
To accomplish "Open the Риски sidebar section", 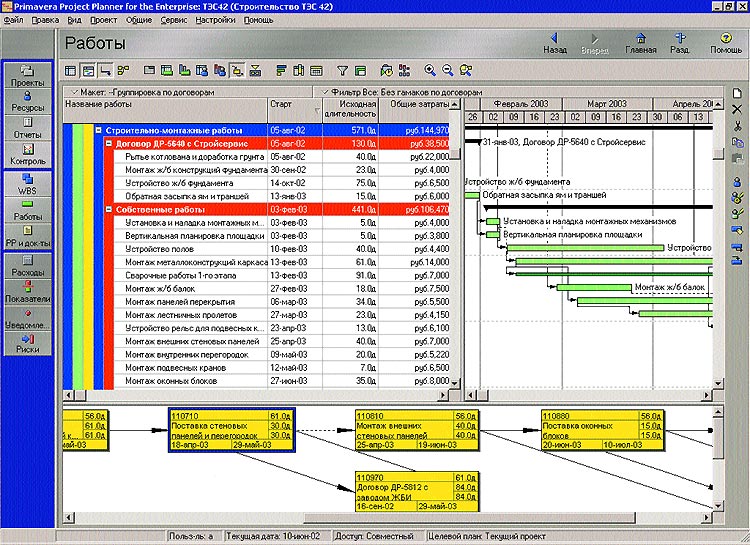I will tap(28, 343).
